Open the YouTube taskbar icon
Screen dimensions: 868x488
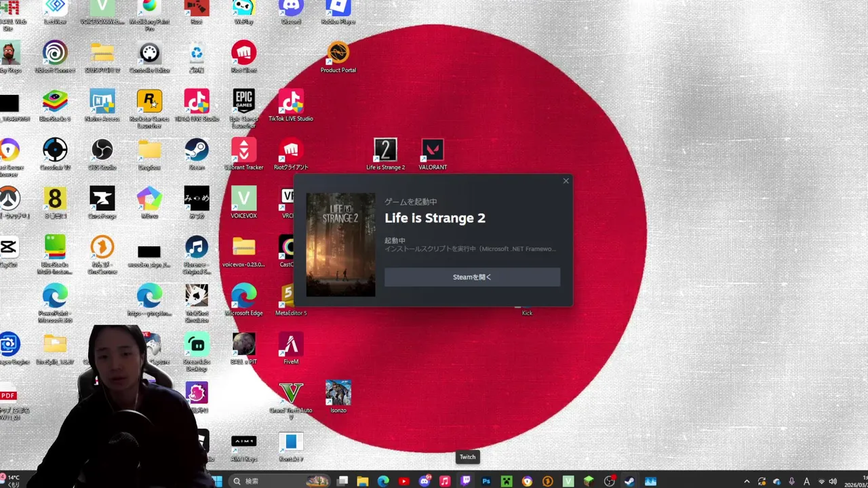coord(404,481)
